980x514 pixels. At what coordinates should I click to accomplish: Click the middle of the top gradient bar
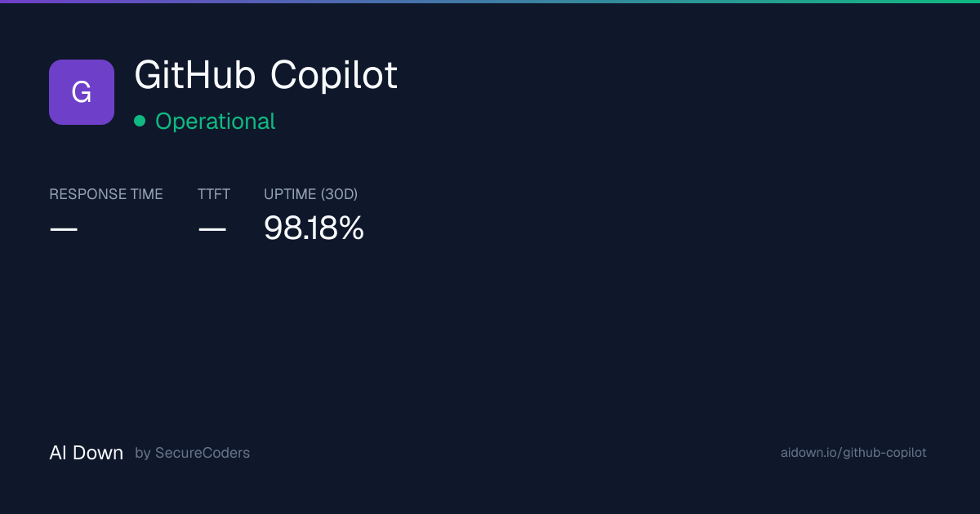click(x=490, y=2)
